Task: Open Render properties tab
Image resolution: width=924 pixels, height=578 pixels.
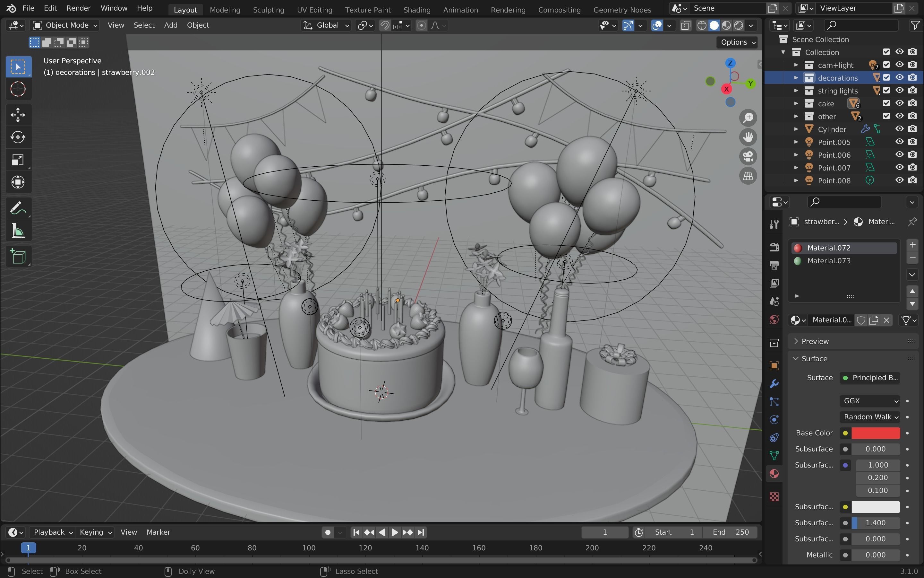Action: tap(774, 247)
